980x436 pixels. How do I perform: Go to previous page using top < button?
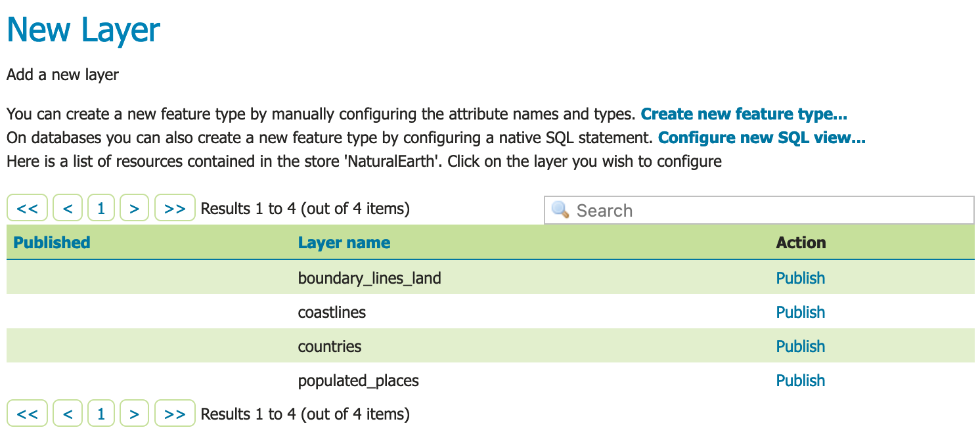68,209
